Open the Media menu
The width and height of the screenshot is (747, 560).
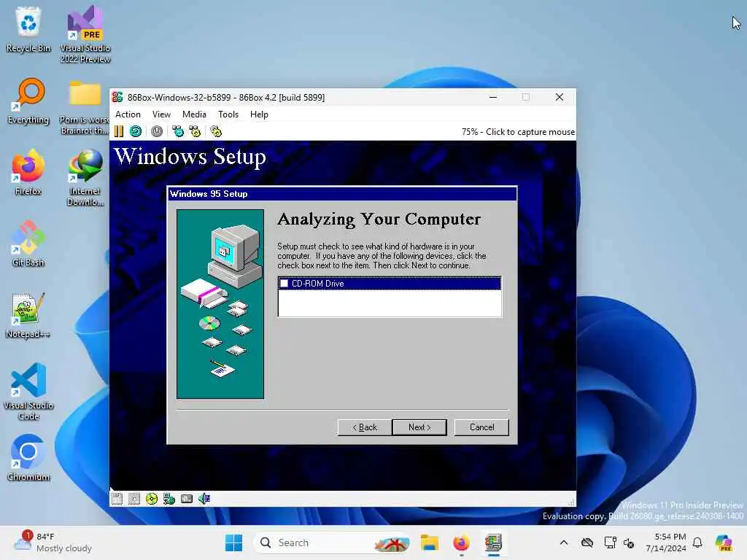(194, 114)
